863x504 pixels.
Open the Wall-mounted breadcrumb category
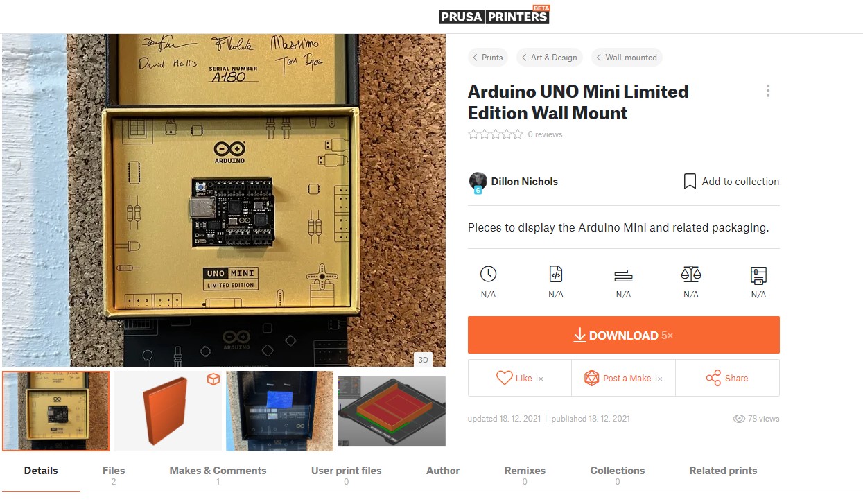(x=627, y=58)
